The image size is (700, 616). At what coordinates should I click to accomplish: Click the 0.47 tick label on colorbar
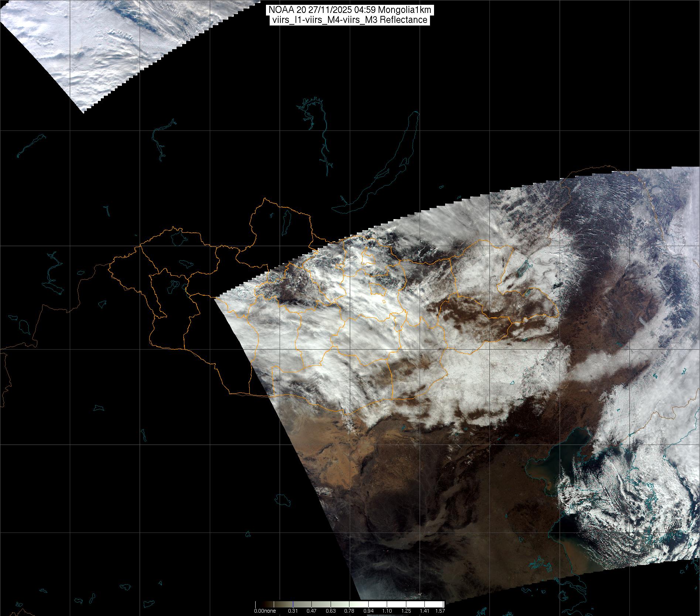311,611
